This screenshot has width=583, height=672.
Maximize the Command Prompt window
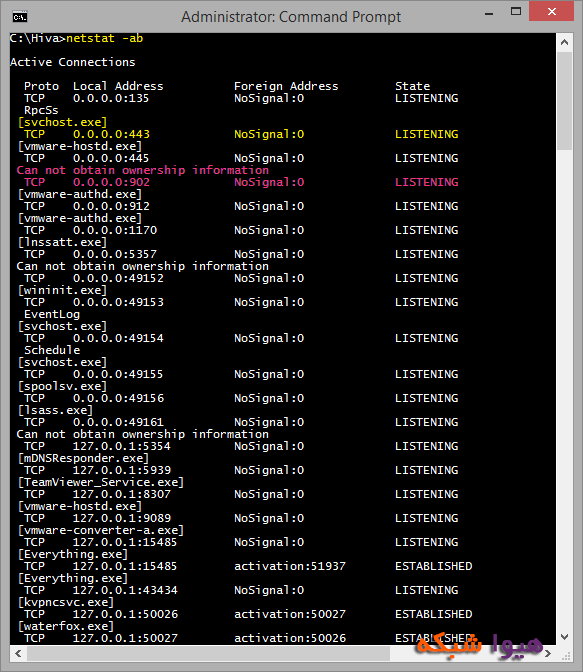pyautogui.click(x=516, y=12)
